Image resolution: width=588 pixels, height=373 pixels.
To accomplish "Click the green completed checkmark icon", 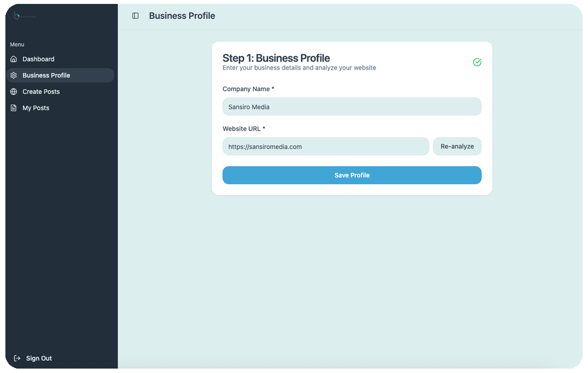I will pyautogui.click(x=477, y=62).
